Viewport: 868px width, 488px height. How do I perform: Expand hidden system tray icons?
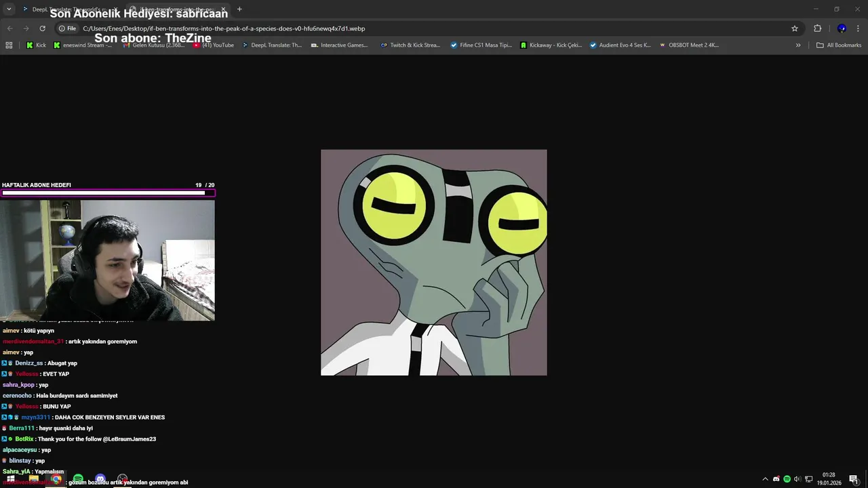766,479
